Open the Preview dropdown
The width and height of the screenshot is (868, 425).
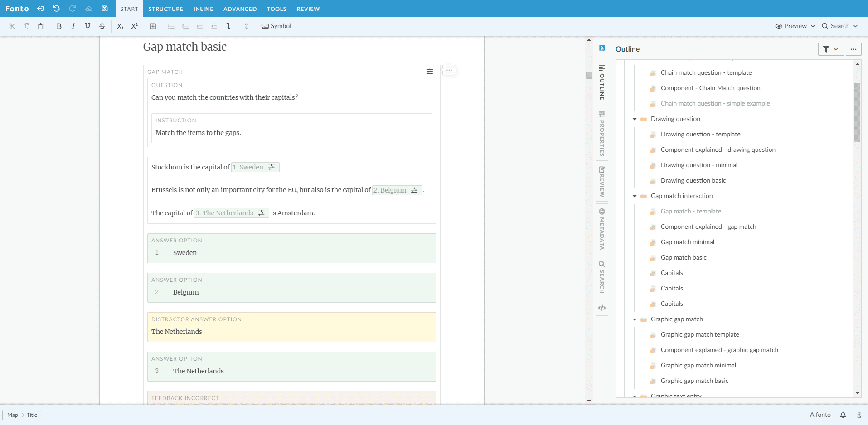(795, 26)
